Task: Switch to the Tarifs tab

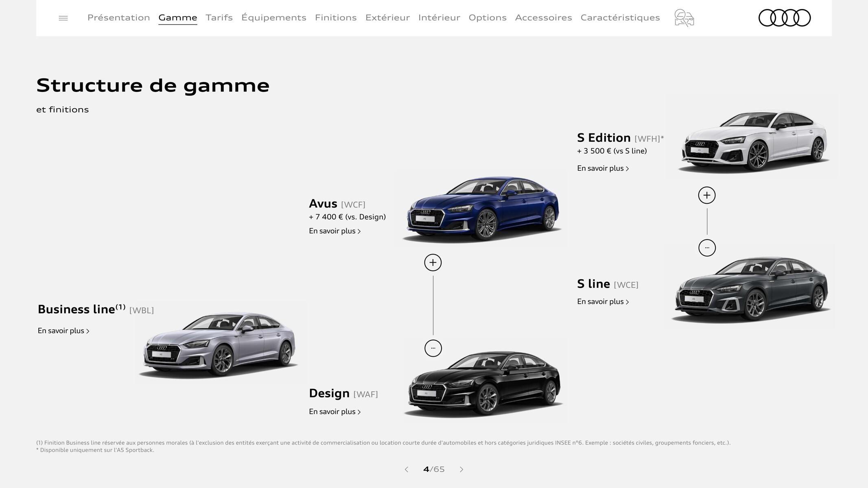Action: tap(219, 17)
